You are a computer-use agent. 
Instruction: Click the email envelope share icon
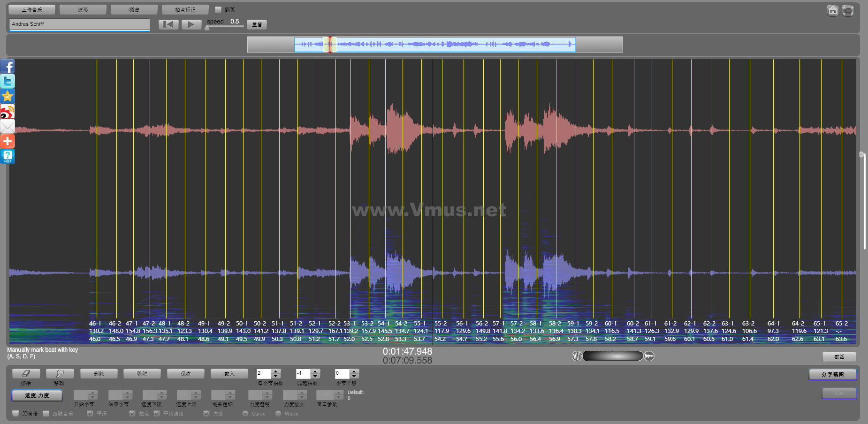click(8, 127)
